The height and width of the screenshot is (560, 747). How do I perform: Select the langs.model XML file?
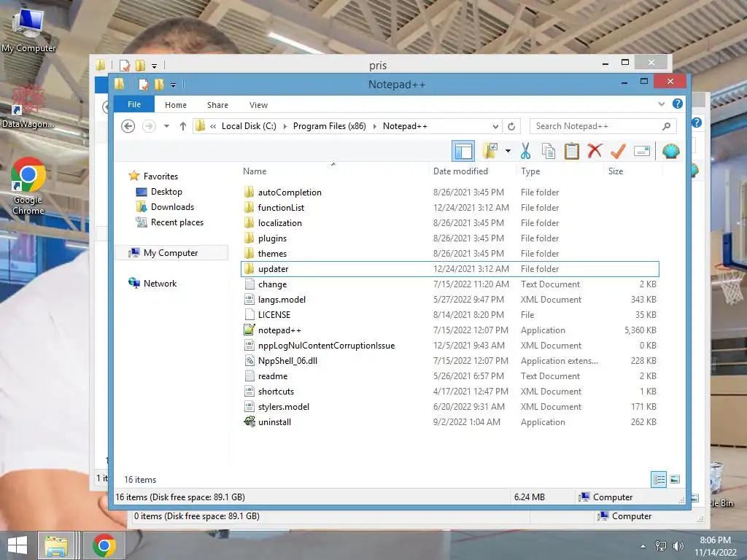pyautogui.click(x=449, y=300)
